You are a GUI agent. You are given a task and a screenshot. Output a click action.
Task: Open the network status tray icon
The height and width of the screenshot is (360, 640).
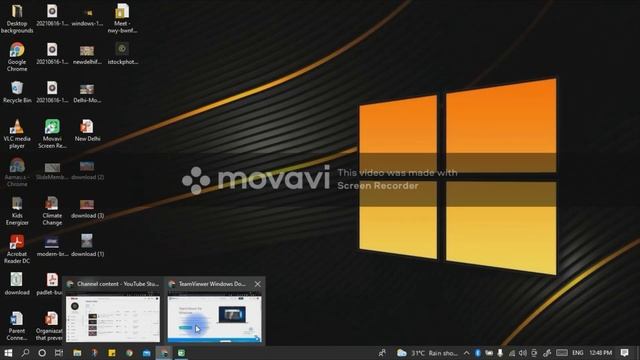[x=511, y=353]
